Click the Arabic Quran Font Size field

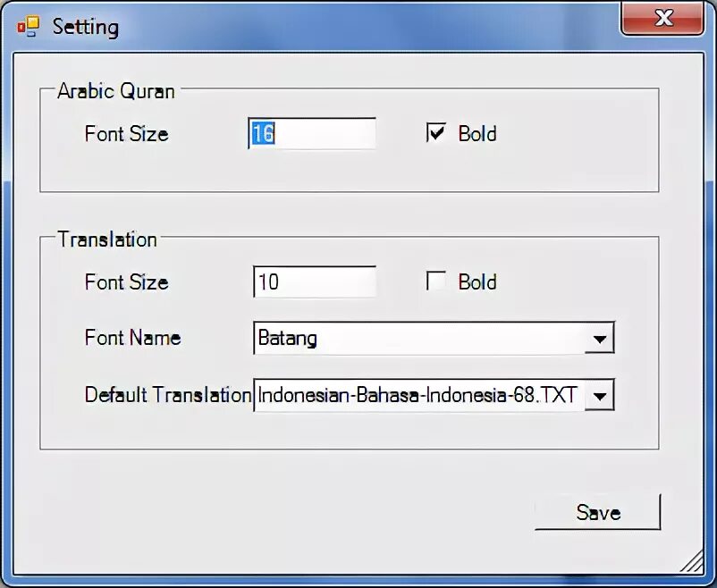pyautogui.click(x=312, y=133)
